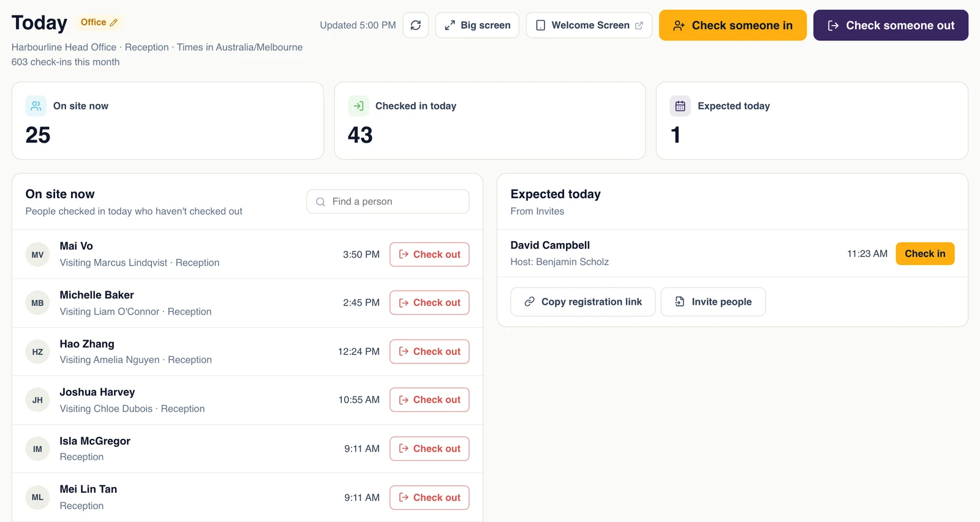Click the JH avatar for Joshua Harvey
Image resolution: width=980 pixels, height=522 pixels.
(37, 400)
